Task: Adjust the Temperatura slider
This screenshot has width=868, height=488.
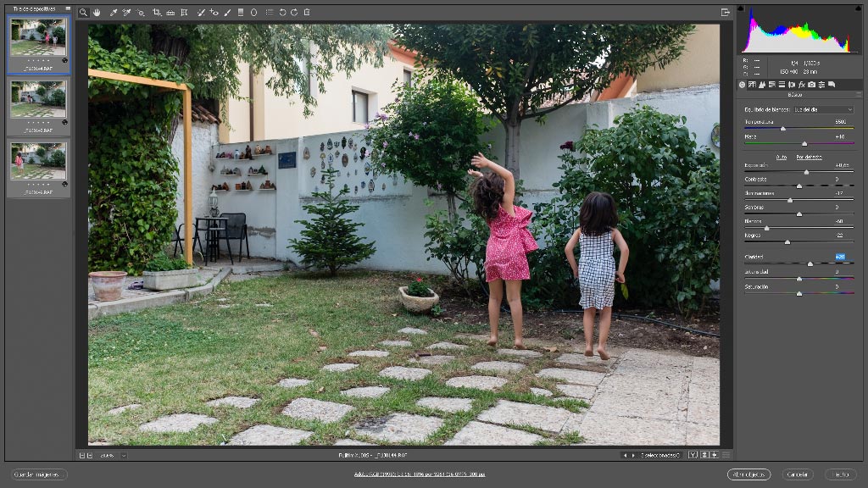Action: (782, 129)
